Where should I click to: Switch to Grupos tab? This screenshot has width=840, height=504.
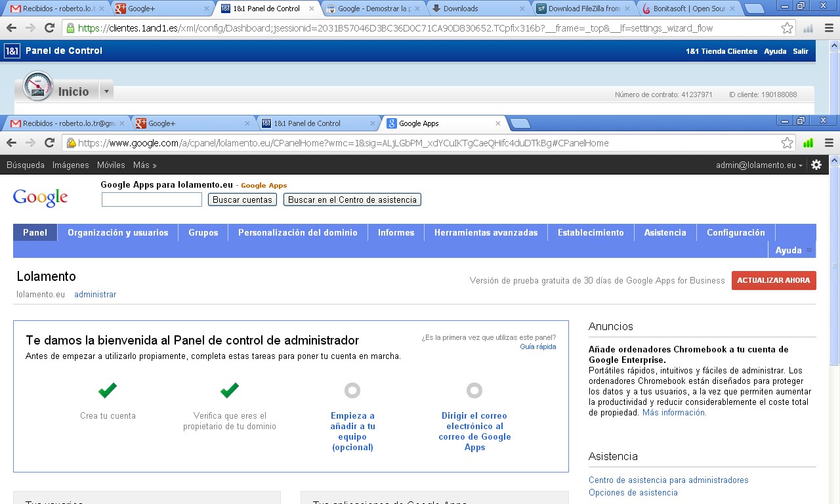click(203, 232)
